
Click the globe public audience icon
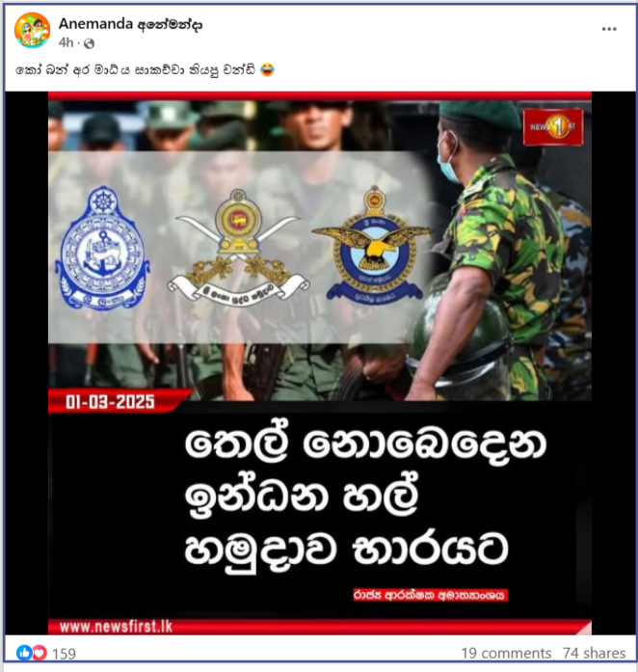[x=89, y=43]
